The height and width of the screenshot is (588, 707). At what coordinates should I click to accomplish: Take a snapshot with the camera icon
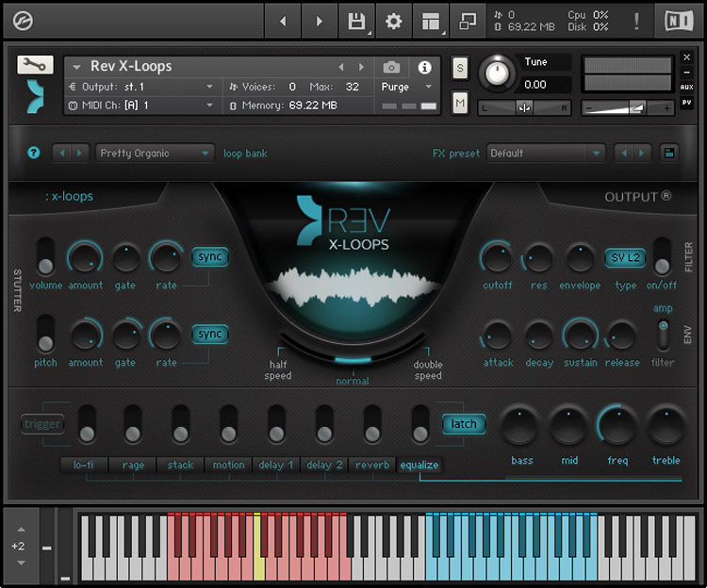(x=391, y=68)
